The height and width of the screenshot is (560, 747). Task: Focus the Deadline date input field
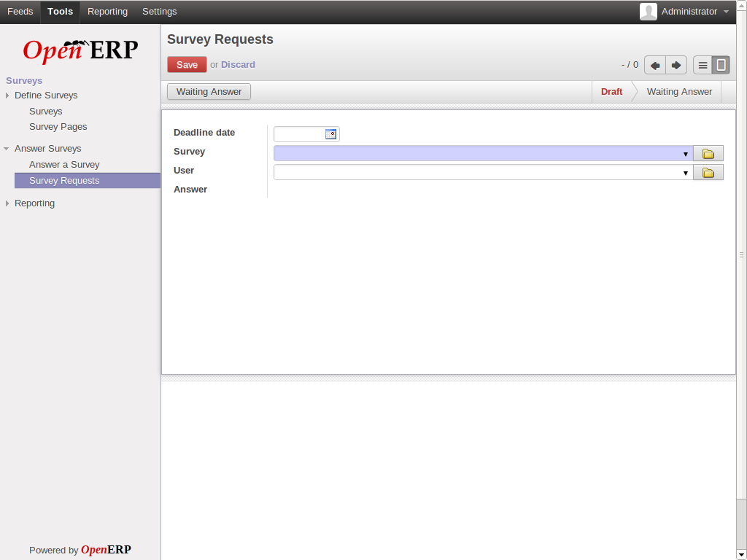[299, 134]
